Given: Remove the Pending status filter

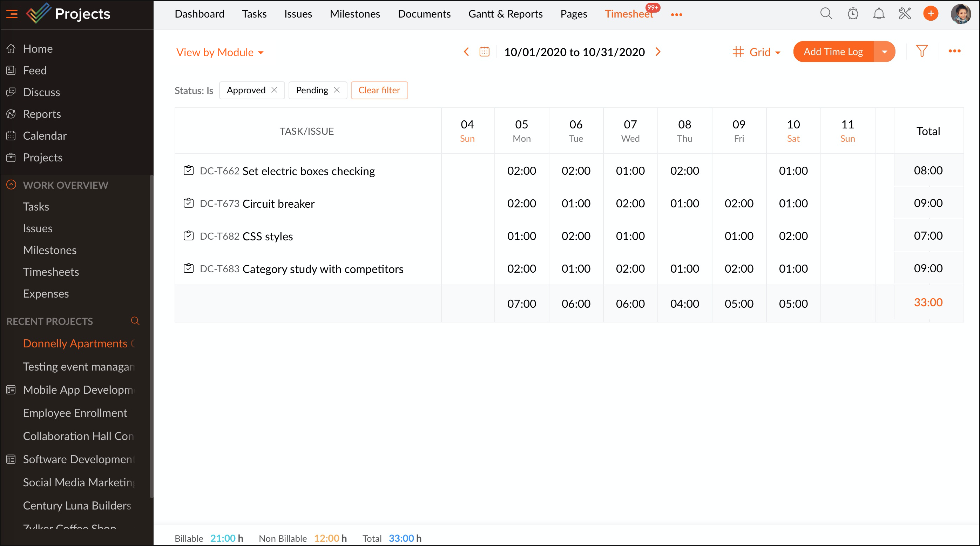Looking at the screenshot, I should coord(337,90).
